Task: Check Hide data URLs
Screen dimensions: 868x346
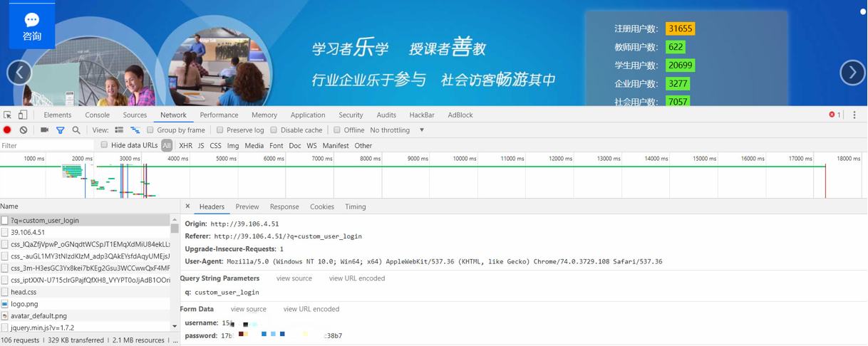Action: (x=104, y=145)
